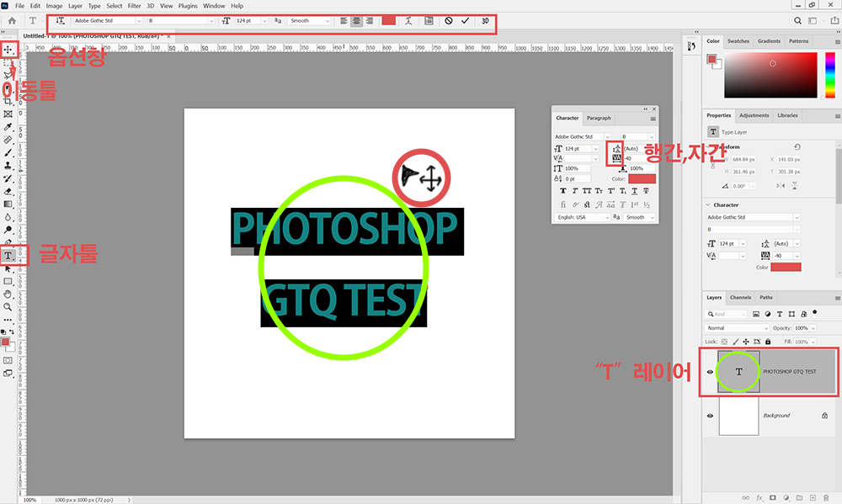Open the search icon at top right
This screenshot has width=842, height=504.
pyautogui.click(x=797, y=20)
